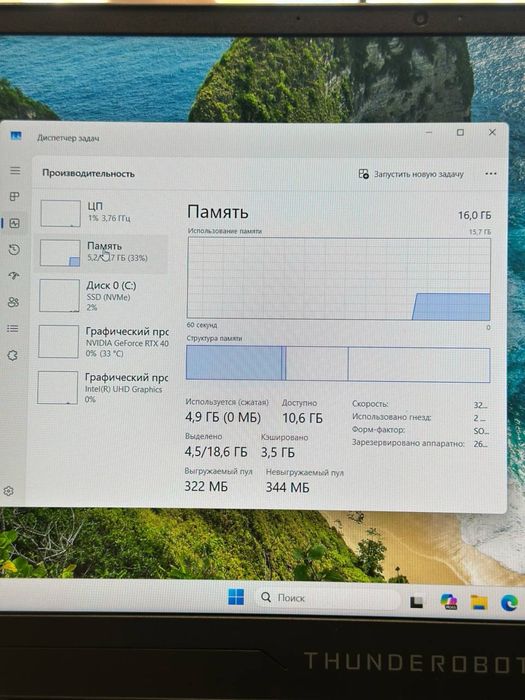Screen dimensions: 525x700
Task: Select the Performance sidebar icon
Action: (x=14, y=223)
